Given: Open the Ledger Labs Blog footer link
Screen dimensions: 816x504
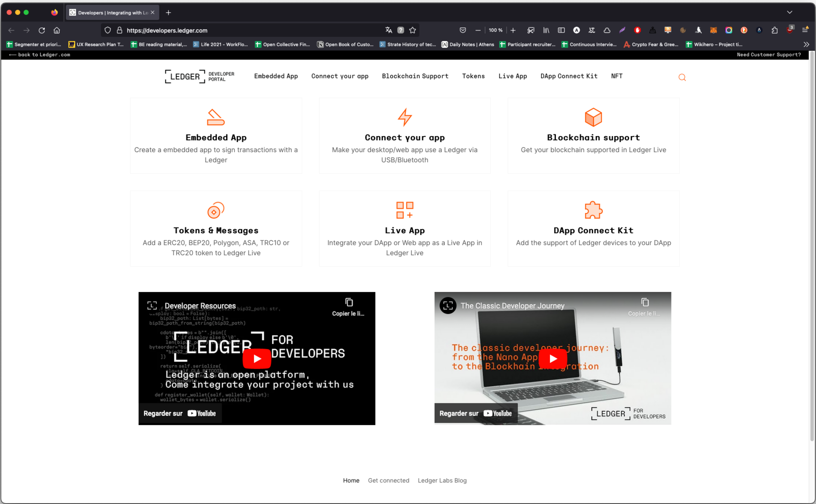Looking at the screenshot, I should (x=442, y=480).
